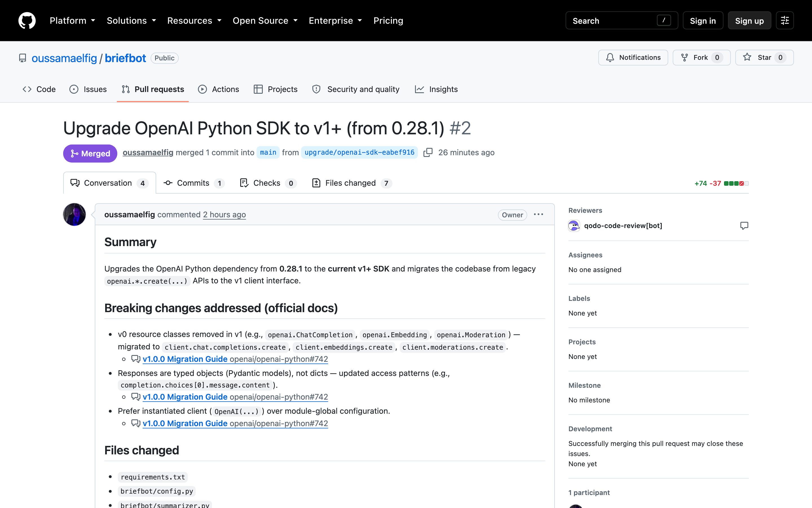Click the Fork button
Image resolution: width=812 pixels, height=508 pixels.
coord(701,58)
